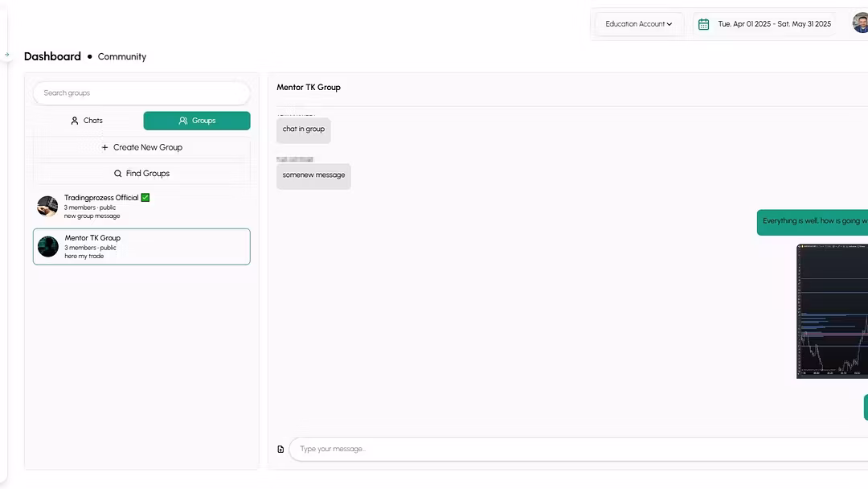Viewport: 868px width, 489px height.
Task: Select the Mentor TK Group entry
Action: click(141, 246)
